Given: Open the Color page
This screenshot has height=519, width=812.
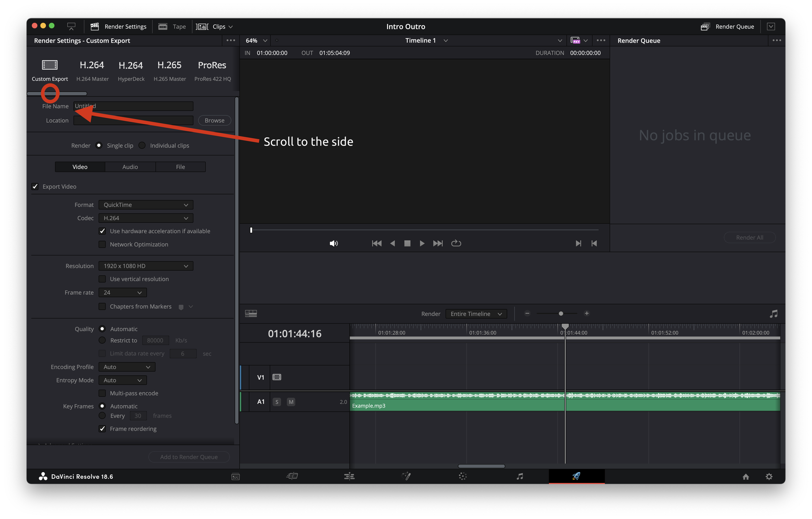Looking at the screenshot, I should [x=463, y=476].
